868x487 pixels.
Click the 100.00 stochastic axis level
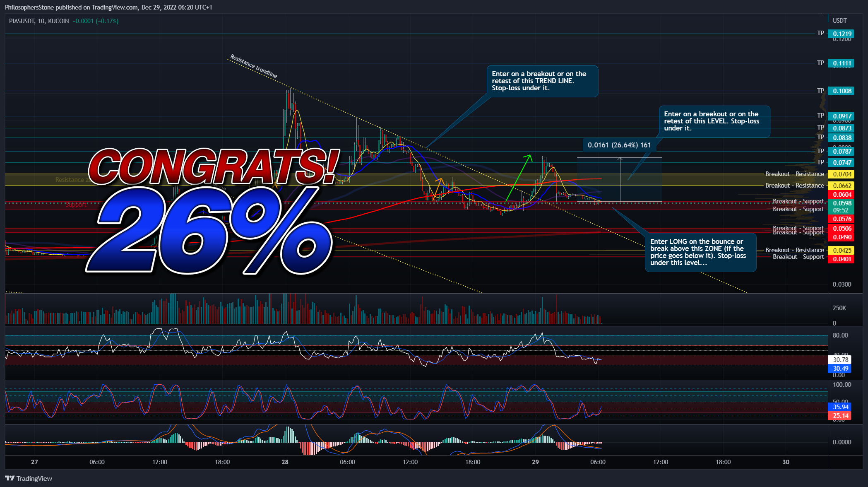point(842,385)
